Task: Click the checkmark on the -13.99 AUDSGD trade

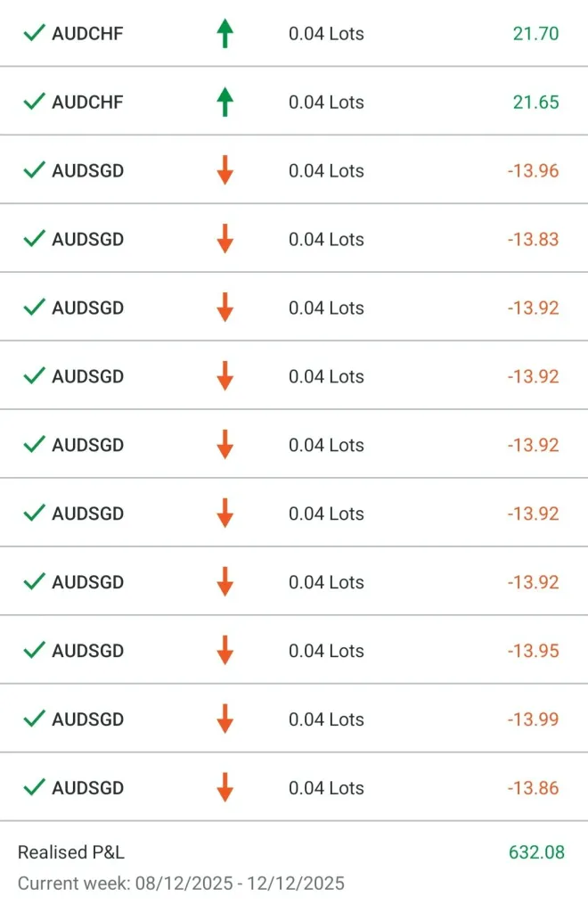Action: 34,719
